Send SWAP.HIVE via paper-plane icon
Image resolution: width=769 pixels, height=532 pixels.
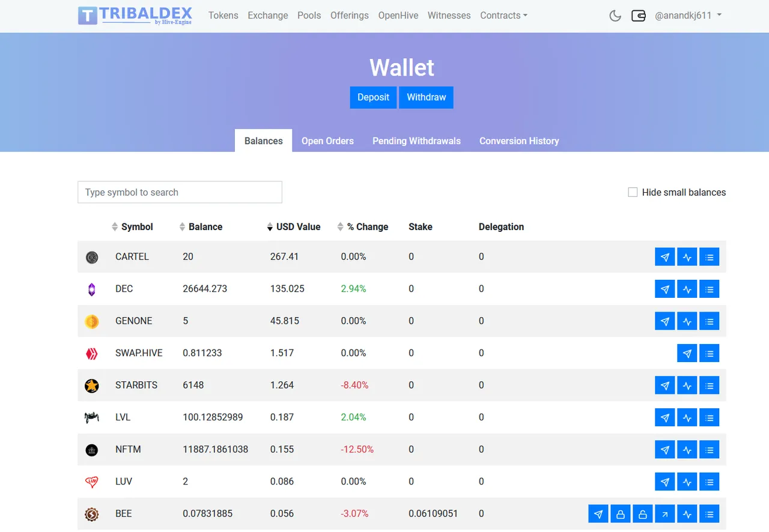click(x=687, y=353)
